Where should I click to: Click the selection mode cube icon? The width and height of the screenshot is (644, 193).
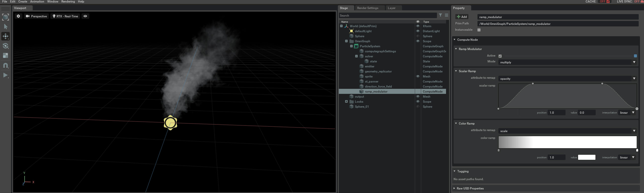pyautogui.click(x=6, y=17)
